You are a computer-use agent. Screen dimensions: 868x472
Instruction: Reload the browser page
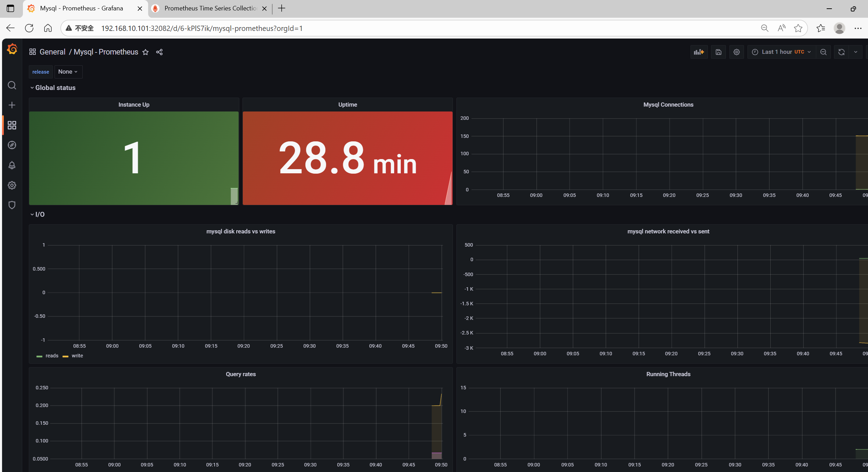(x=29, y=28)
